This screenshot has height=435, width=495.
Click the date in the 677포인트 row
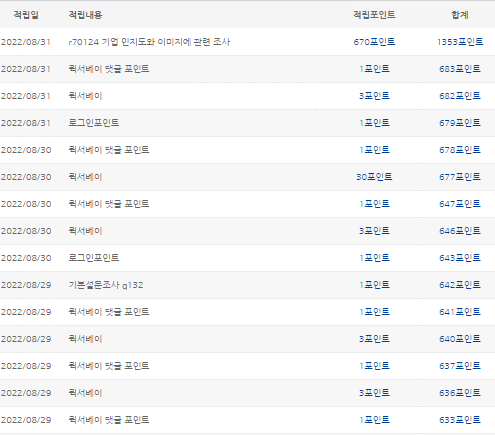tap(26, 177)
